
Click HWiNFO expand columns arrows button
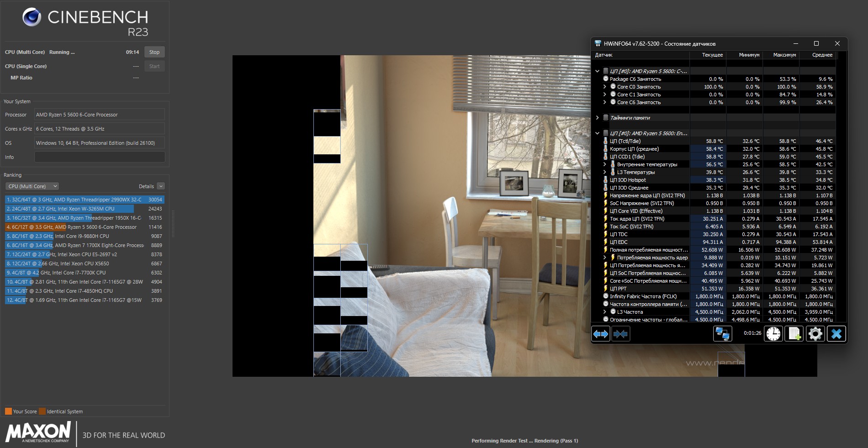[x=601, y=334]
